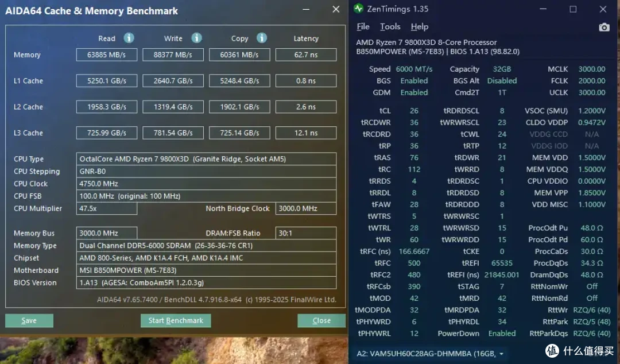Close the AIDA64 benchmark window
Image resolution: width=620 pixels, height=364 pixels.
(x=336, y=9)
